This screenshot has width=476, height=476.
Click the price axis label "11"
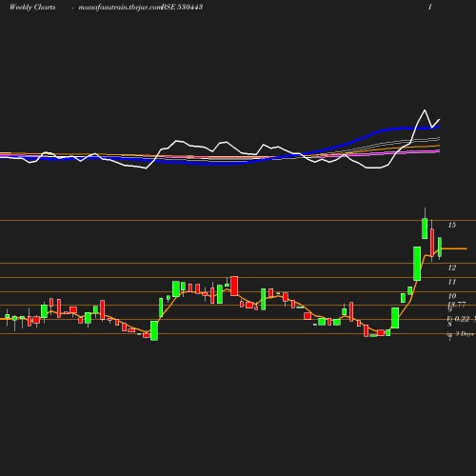pyautogui.click(x=452, y=282)
